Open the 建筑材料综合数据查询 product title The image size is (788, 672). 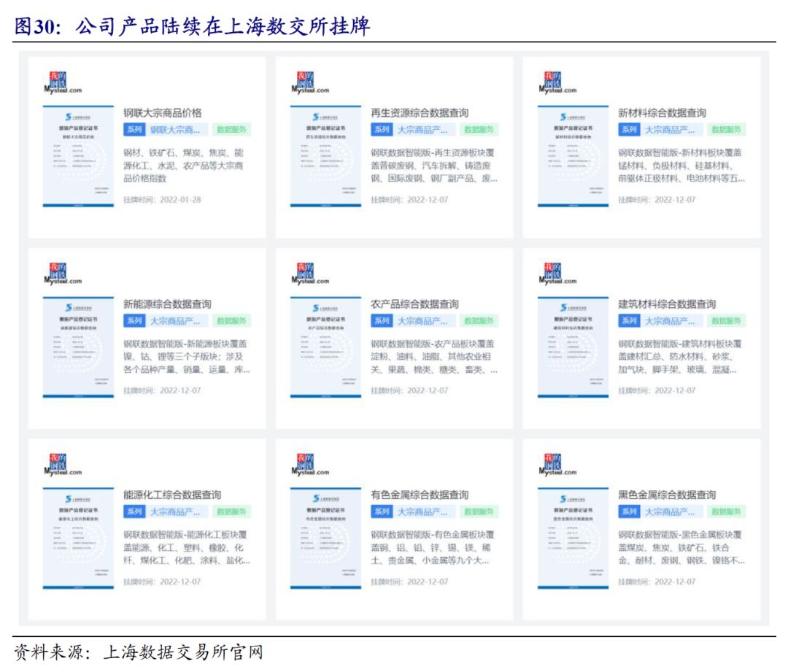pyautogui.click(x=667, y=304)
